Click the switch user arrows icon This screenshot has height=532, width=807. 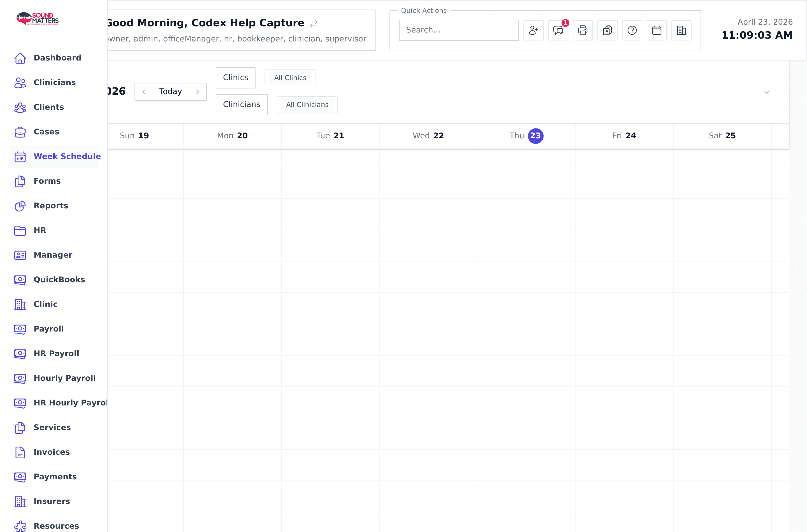pos(314,24)
